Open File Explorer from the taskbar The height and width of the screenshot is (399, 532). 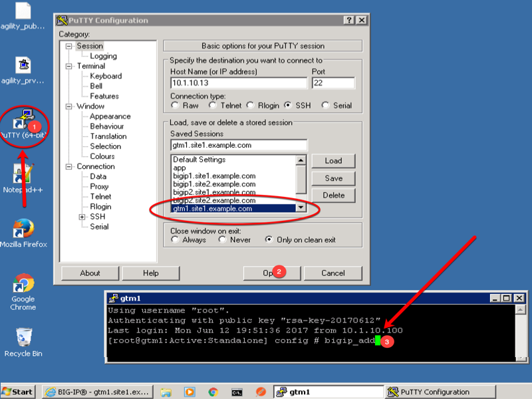pyautogui.click(x=166, y=392)
